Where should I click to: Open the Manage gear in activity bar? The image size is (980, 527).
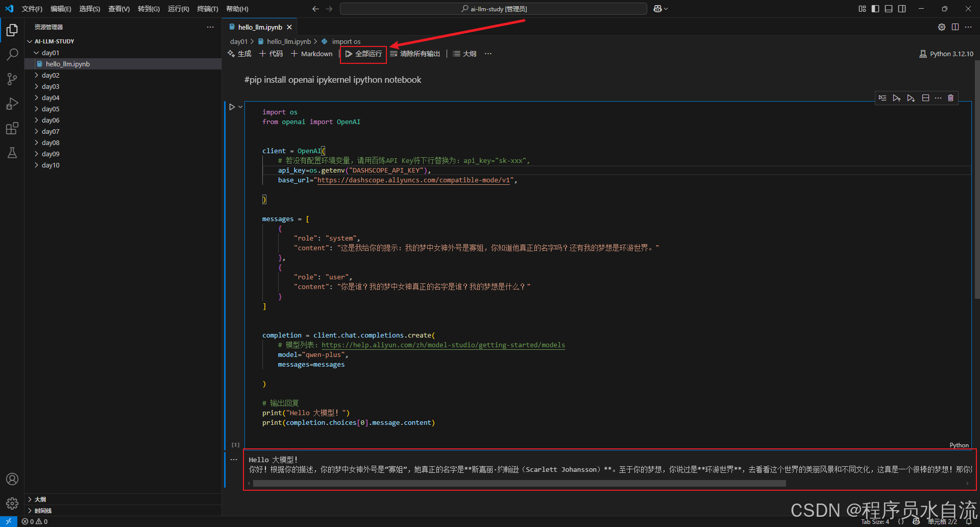tap(12, 504)
